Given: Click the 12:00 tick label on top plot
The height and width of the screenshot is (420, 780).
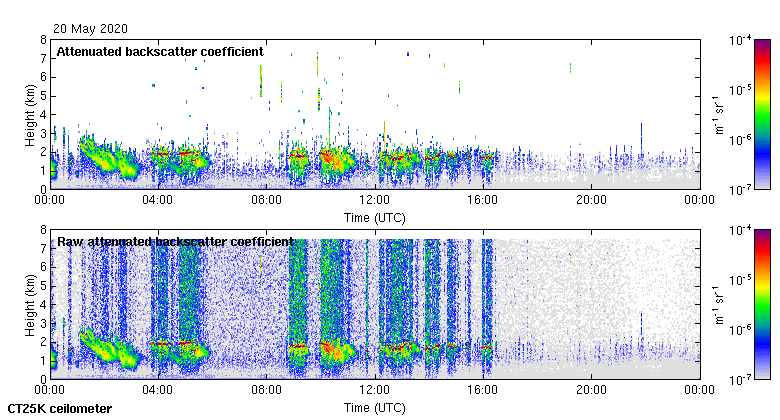Looking at the screenshot, I should point(375,200).
